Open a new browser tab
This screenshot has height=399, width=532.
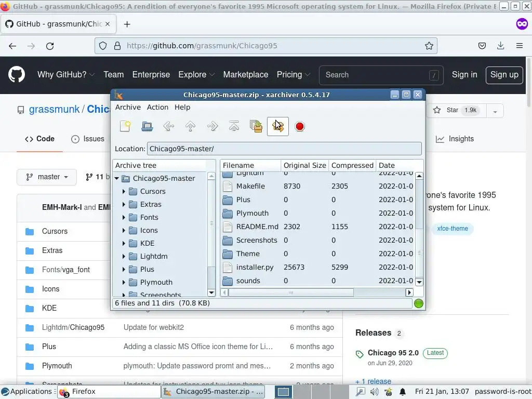pyautogui.click(x=127, y=24)
